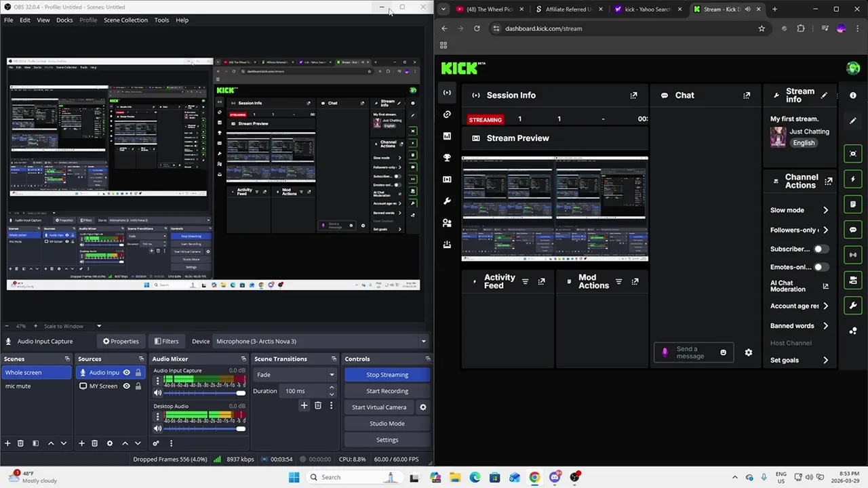Select the 'Whole screen' scene
The height and width of the screenshot is (488, 868).
point(36,372)
